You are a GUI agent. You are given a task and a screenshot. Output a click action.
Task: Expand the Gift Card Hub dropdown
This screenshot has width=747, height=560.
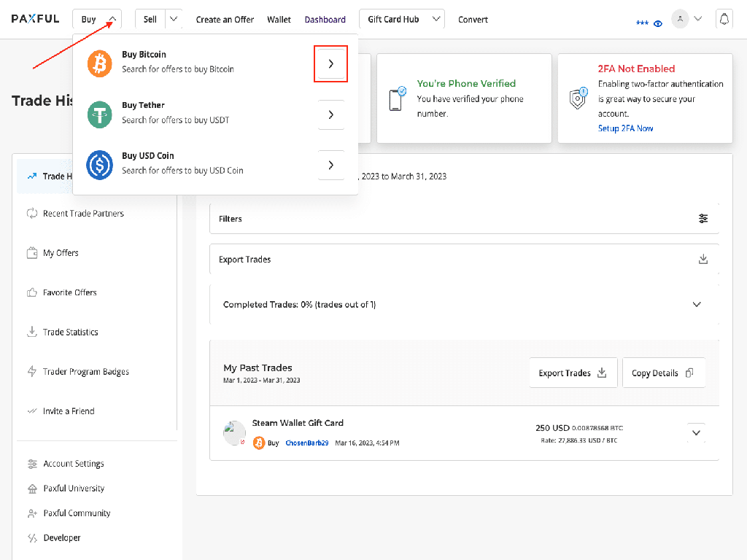(436, 20)
